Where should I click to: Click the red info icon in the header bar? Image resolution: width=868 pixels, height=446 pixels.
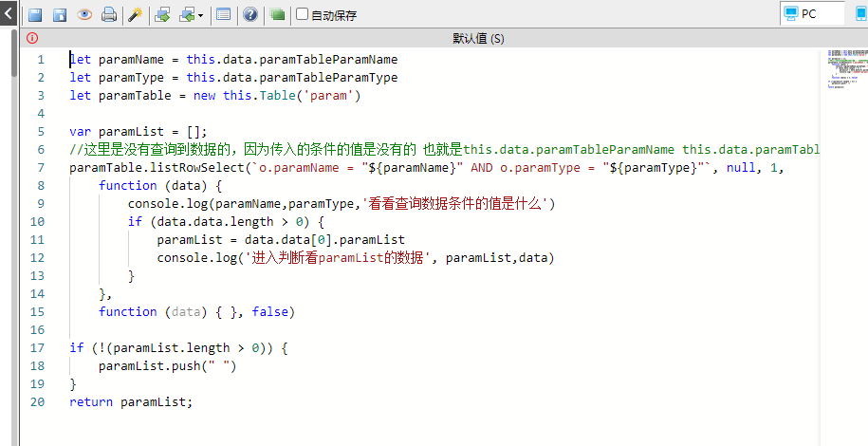click(x=32, y=38)
